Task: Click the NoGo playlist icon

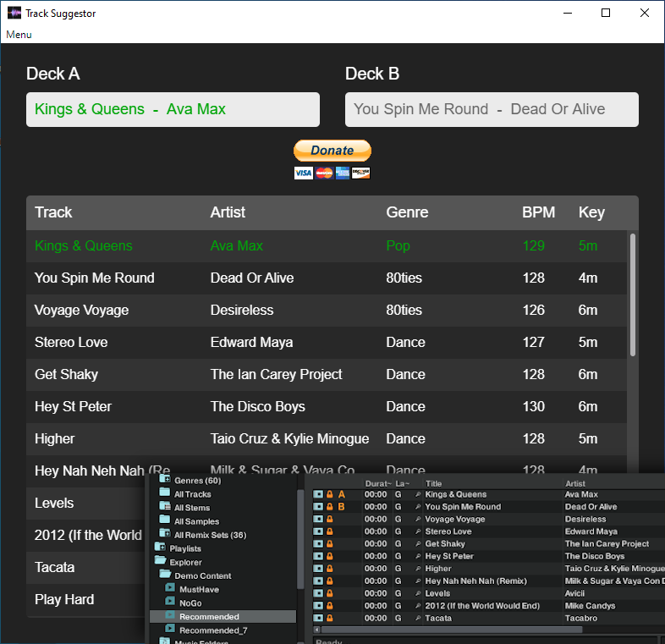Action: click(170, 602)
